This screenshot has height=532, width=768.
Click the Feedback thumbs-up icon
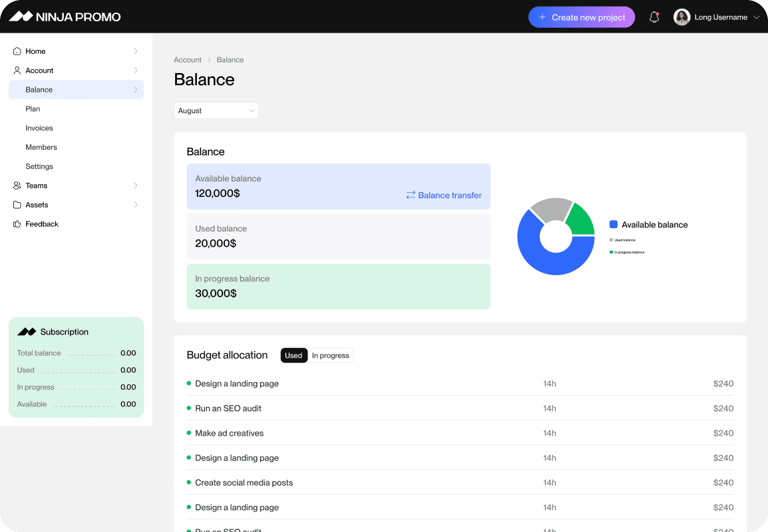[x=17, y=224]
